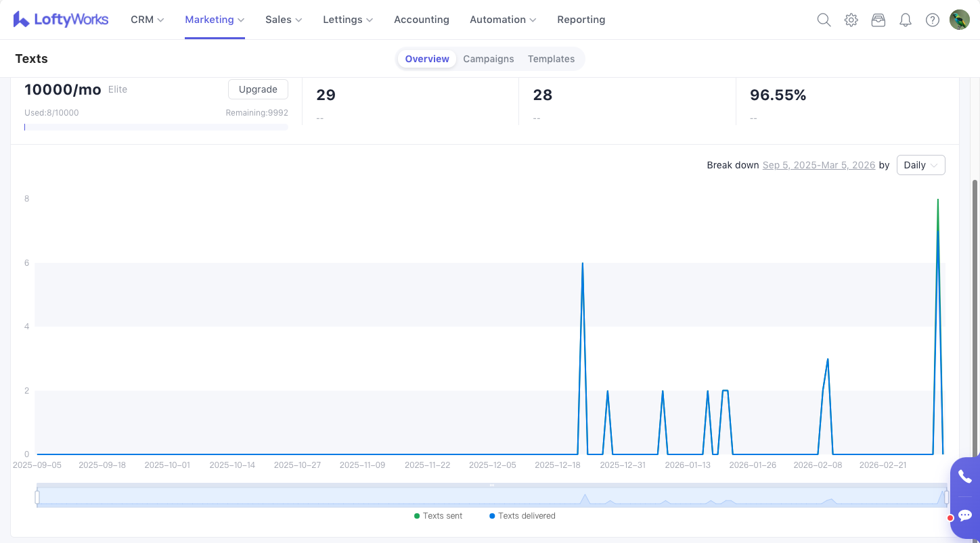Image resolution: width=980 pixels, height=543 pixels.
Task: Show notifications via bell icon
Action: point(905,20)
